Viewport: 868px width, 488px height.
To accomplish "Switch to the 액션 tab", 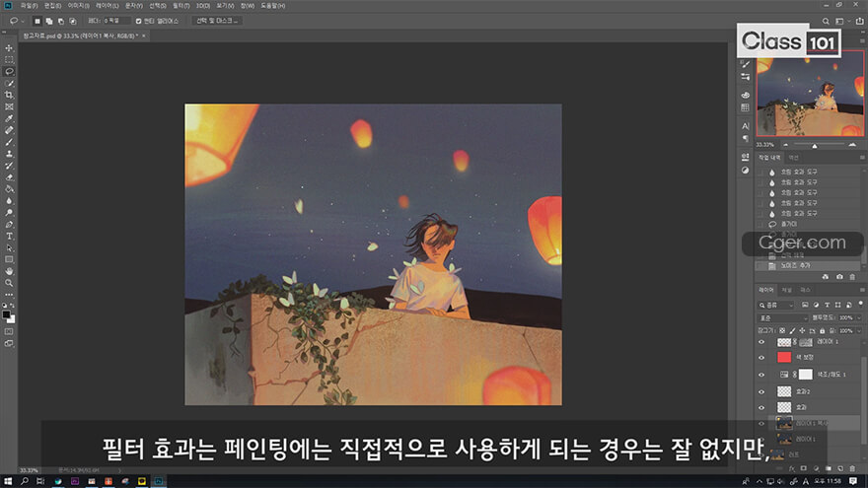I will [x=793, y=159].
